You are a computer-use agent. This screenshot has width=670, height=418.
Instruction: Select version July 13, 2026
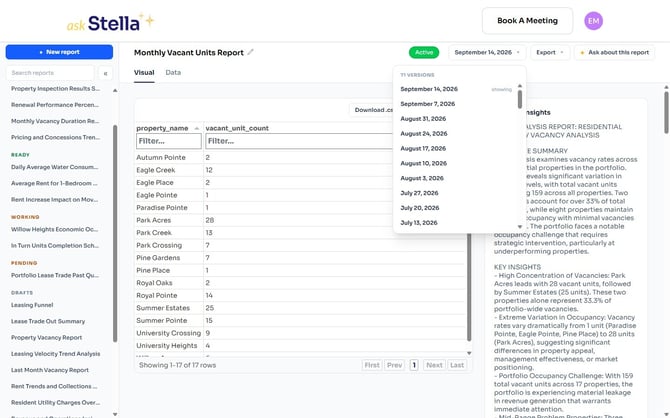(x=455, y=223)
